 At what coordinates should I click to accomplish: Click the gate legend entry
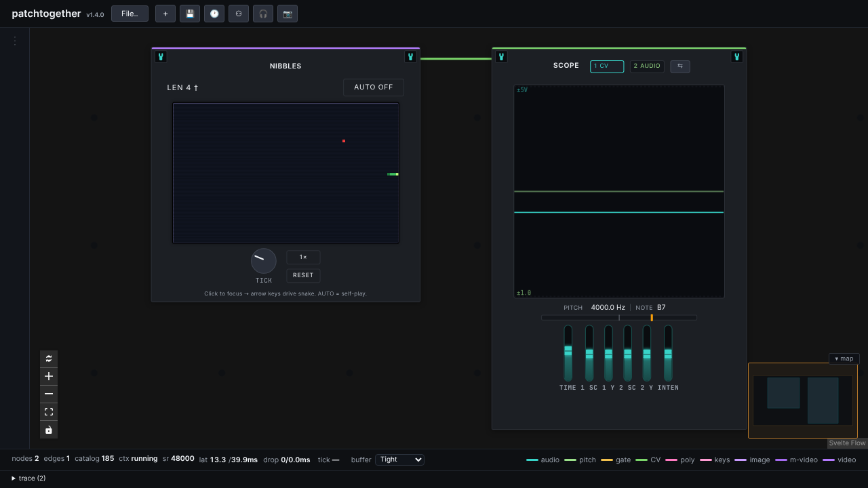pos(616,460)
